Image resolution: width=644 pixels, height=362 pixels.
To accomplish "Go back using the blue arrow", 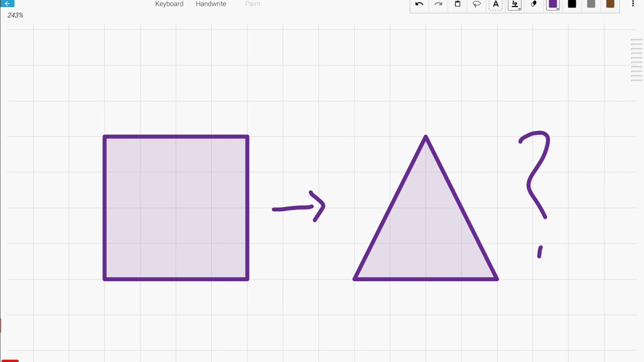I will (7, 3).
